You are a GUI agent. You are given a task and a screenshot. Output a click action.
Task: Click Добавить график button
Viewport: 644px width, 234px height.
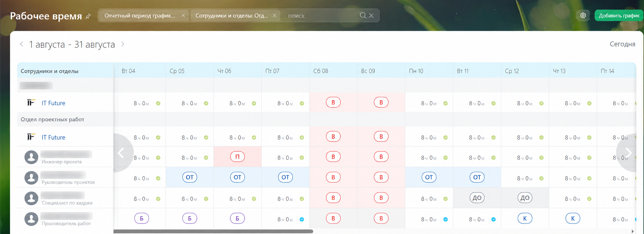click(619, 15)
